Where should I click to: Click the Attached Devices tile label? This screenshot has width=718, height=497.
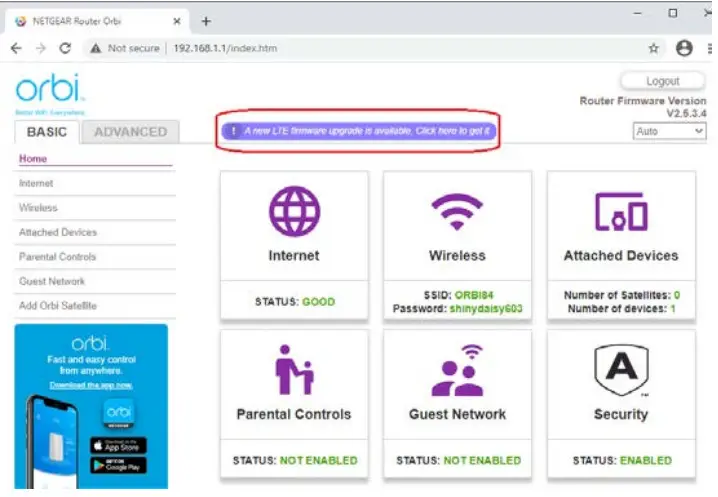(x=621, y=256)
